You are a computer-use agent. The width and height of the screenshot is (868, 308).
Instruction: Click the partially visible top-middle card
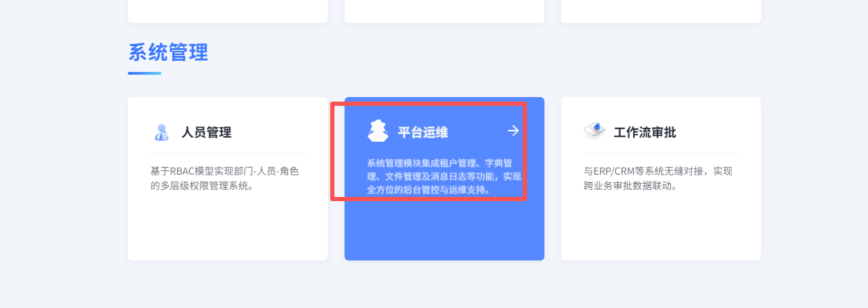coord(444,11)
